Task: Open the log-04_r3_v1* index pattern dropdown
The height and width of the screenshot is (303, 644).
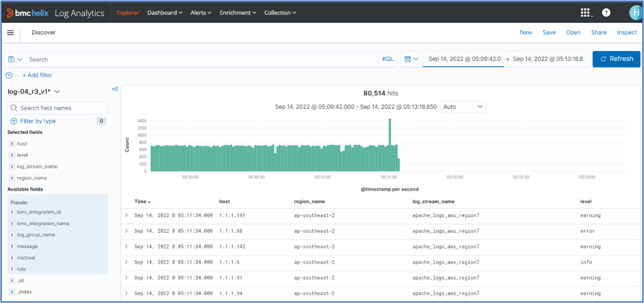Action: [34, 91]
